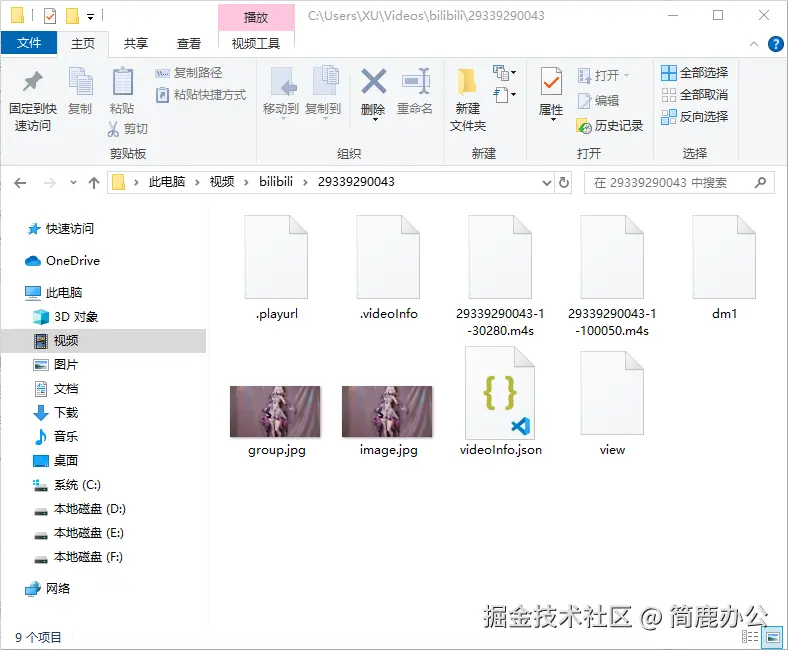This screenshot has height=650, width=788.
Task: Select the videoInfo.json file
Action: click(501, 401)
